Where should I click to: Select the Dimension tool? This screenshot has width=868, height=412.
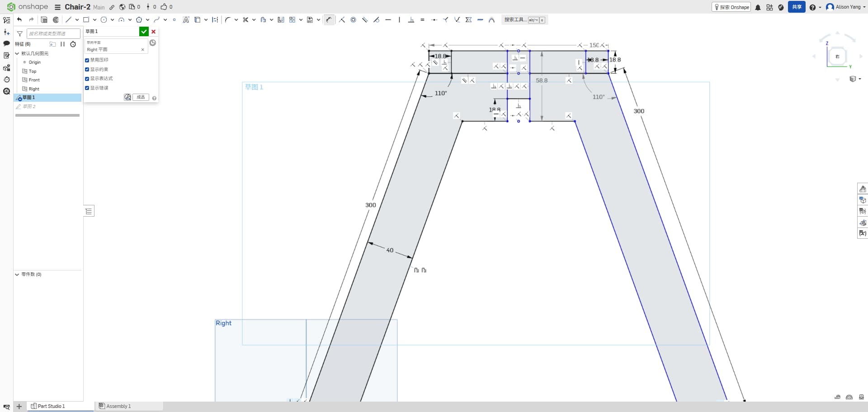(x=329, y=19)
